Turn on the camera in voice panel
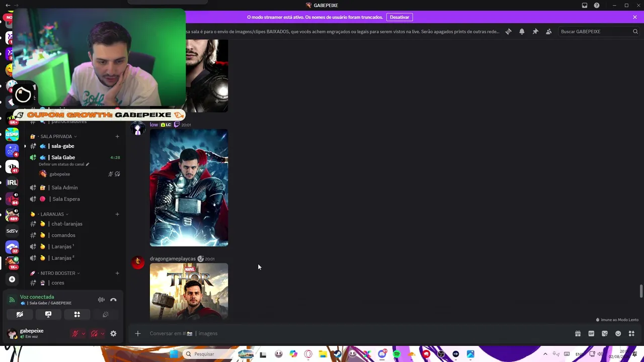The height and width of the screenshot is (362, 644). coord(20,314)
